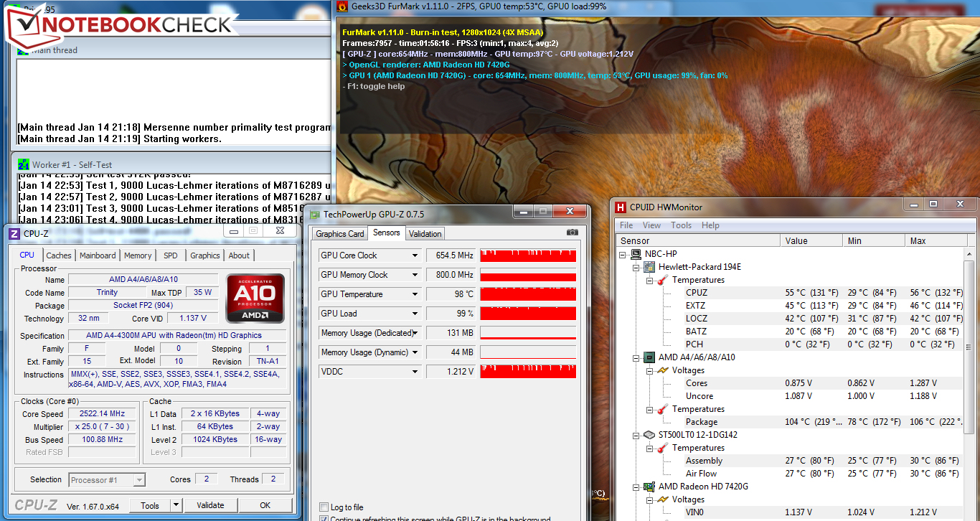Click the HWMonitor red H title icon

coord(621,207)
